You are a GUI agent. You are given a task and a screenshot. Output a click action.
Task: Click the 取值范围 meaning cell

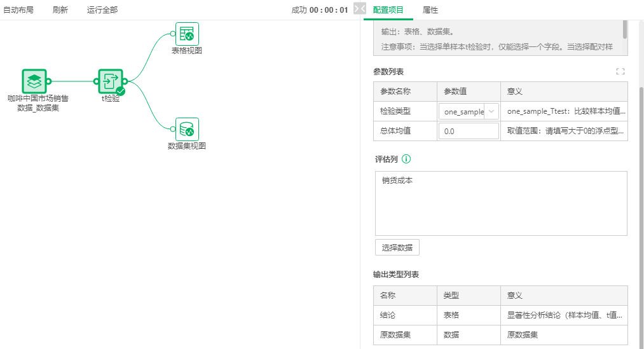coord(565,131)
